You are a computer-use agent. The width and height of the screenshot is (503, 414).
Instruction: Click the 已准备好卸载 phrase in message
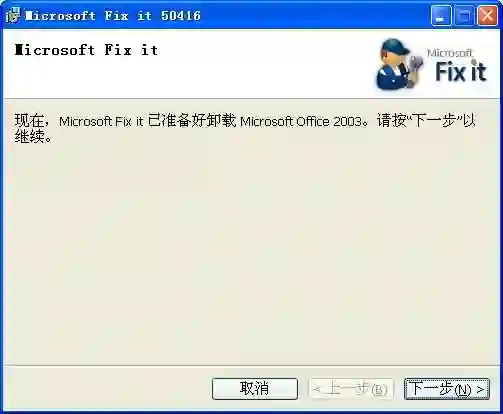coord(192,120)
